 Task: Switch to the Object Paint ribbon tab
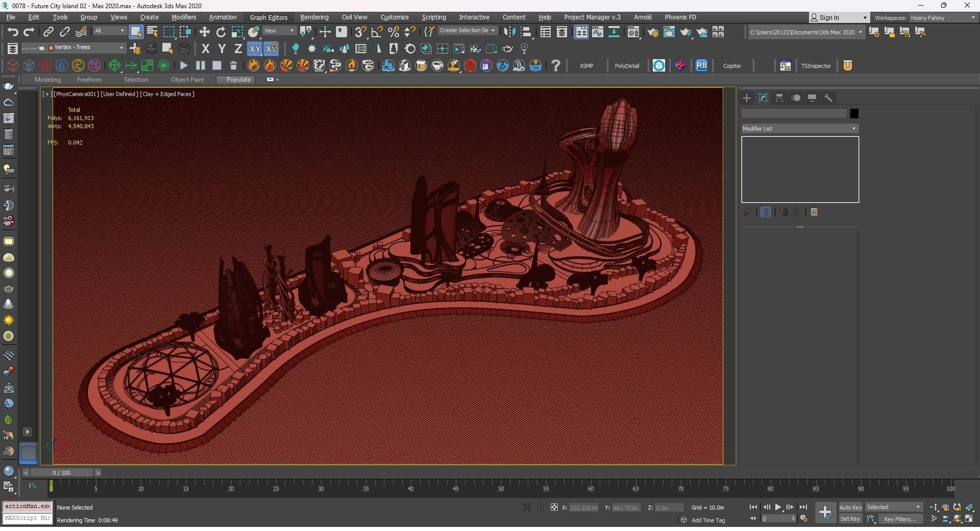187,80
